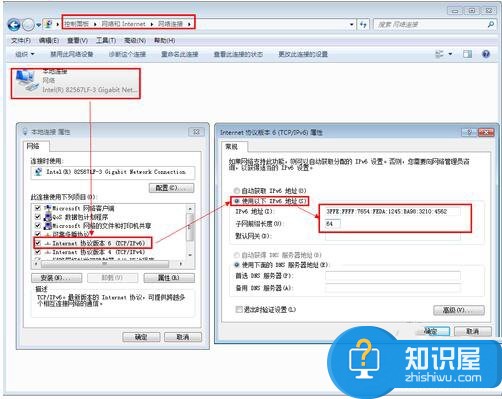Screen dimensions: 502x399
Task: Refresh the folder with address bar refresh button
Action: (x=363, y=24)
